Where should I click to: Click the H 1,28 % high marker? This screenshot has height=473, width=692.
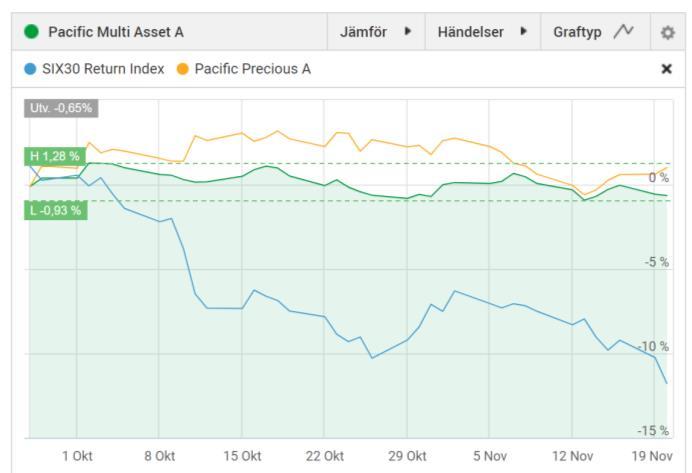pyautogui.click(x=55, y=156)
